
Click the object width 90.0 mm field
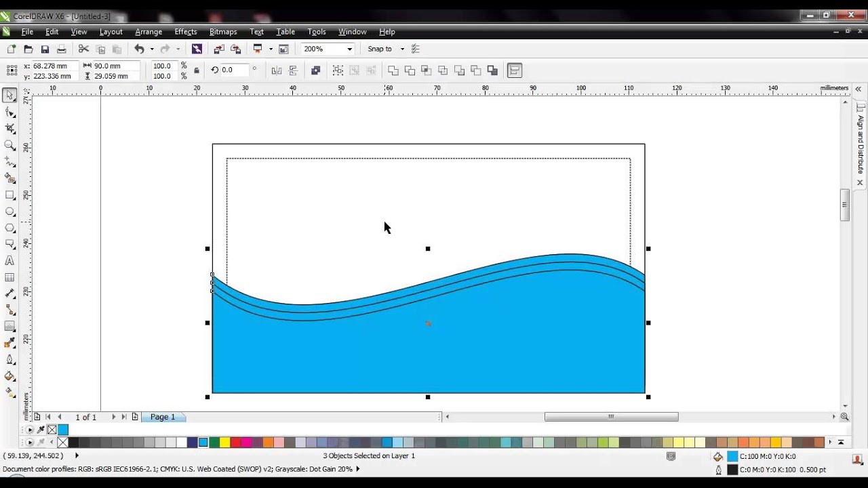click(x=116, y=66)
